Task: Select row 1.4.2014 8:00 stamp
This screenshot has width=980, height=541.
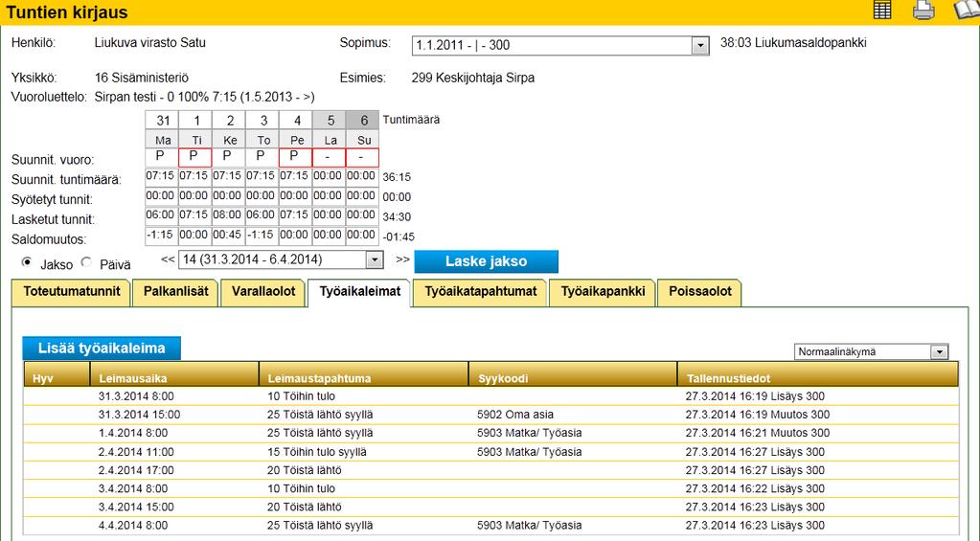Action: pyautogui.click(x=490, y=433)
